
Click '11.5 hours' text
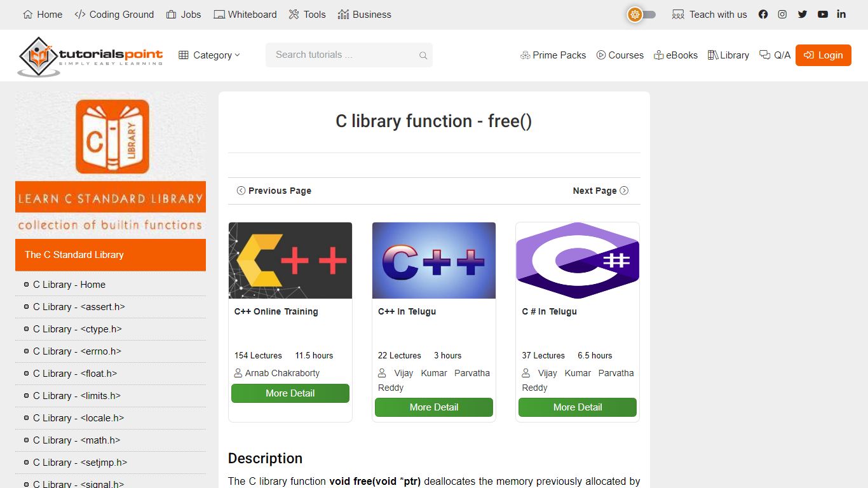coord(314,355)
